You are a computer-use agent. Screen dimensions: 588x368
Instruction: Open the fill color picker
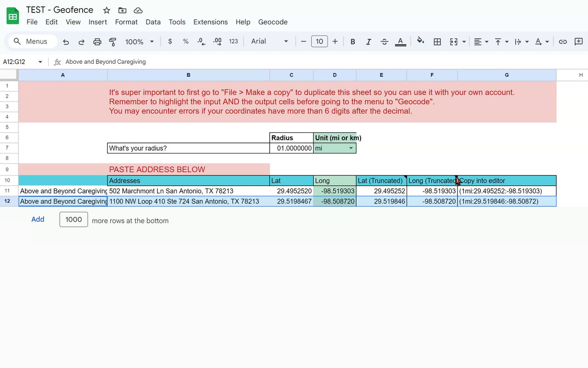[420, 41]
